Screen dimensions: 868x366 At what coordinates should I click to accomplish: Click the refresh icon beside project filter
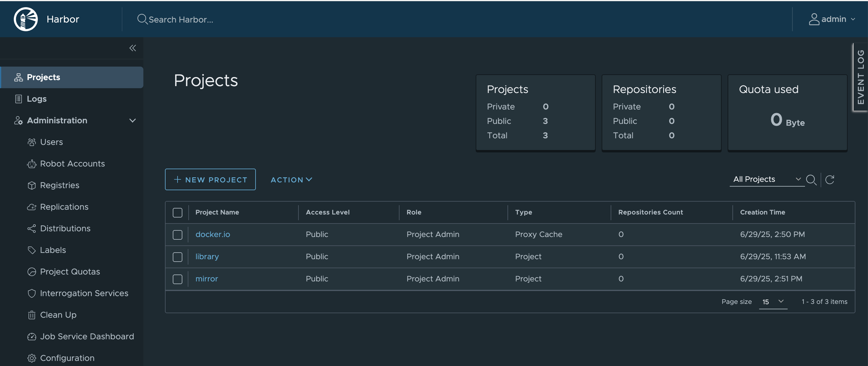pos(830,180)
